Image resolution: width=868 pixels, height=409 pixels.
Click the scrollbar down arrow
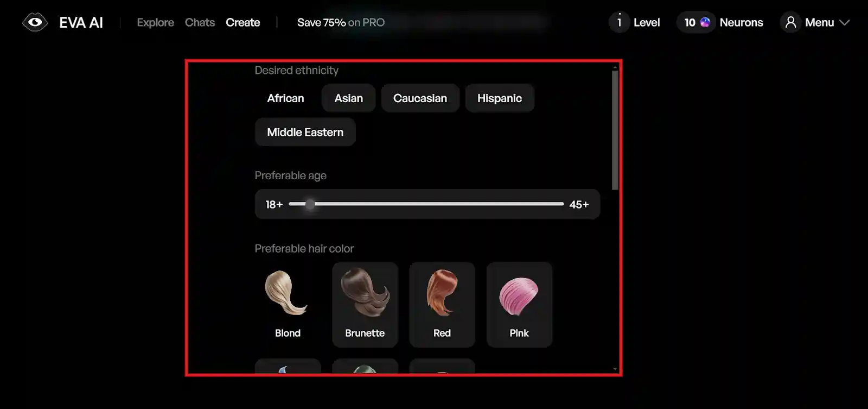point(615,369)
